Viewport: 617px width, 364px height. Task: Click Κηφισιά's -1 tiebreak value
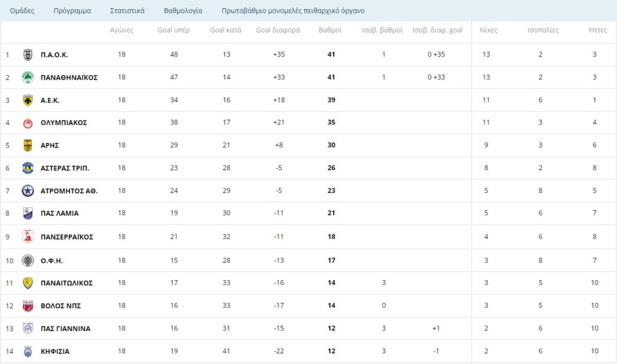click(435, 351)
